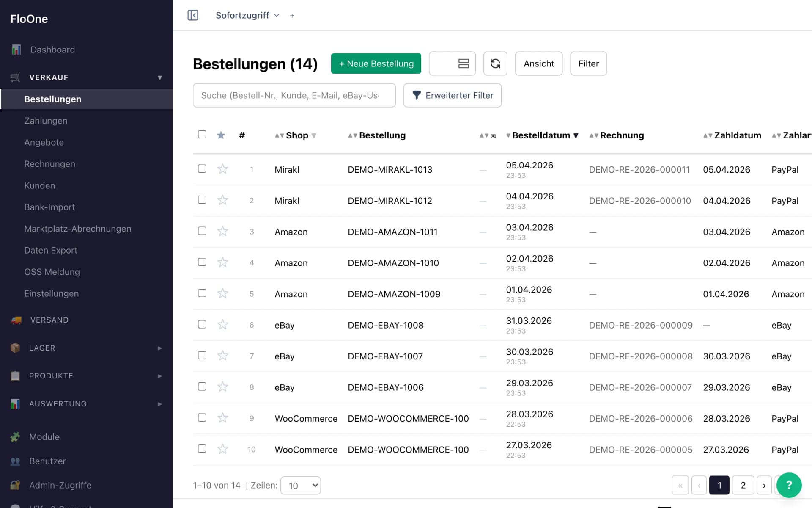The width and height of the screenshot is (812, 508).
Task: Star the DEMO-EBAY-1008 order
Action: 222,325
